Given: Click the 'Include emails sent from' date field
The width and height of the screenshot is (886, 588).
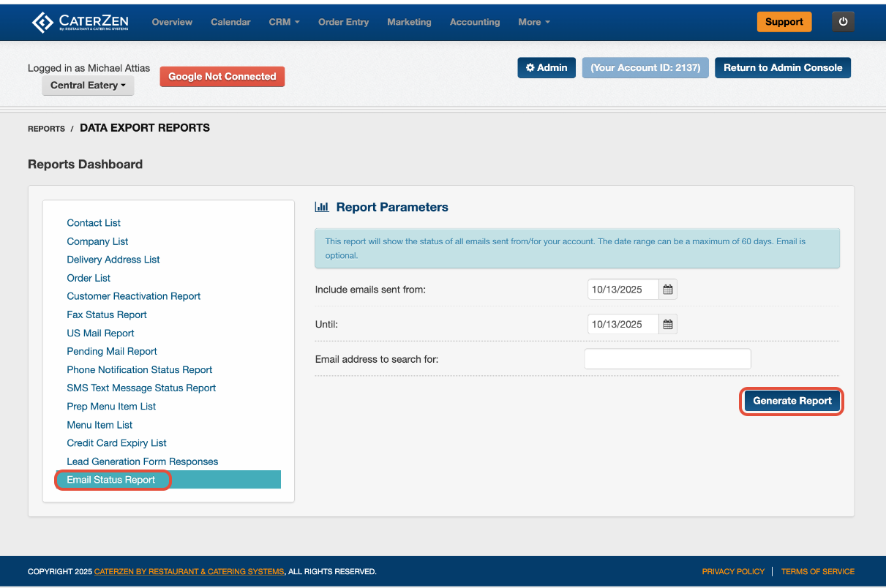Looking at the screenshot, I should (623, 290).
